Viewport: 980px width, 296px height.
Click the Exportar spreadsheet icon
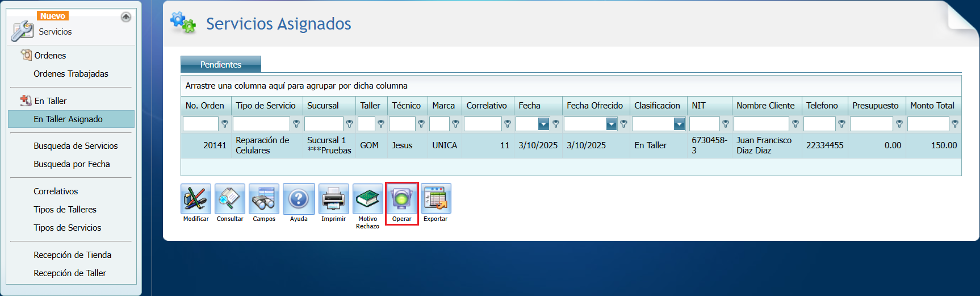pos(435,199)
